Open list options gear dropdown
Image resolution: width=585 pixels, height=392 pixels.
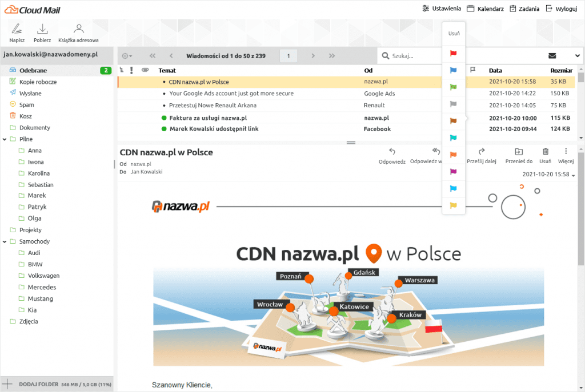click(x=127, y=56)
